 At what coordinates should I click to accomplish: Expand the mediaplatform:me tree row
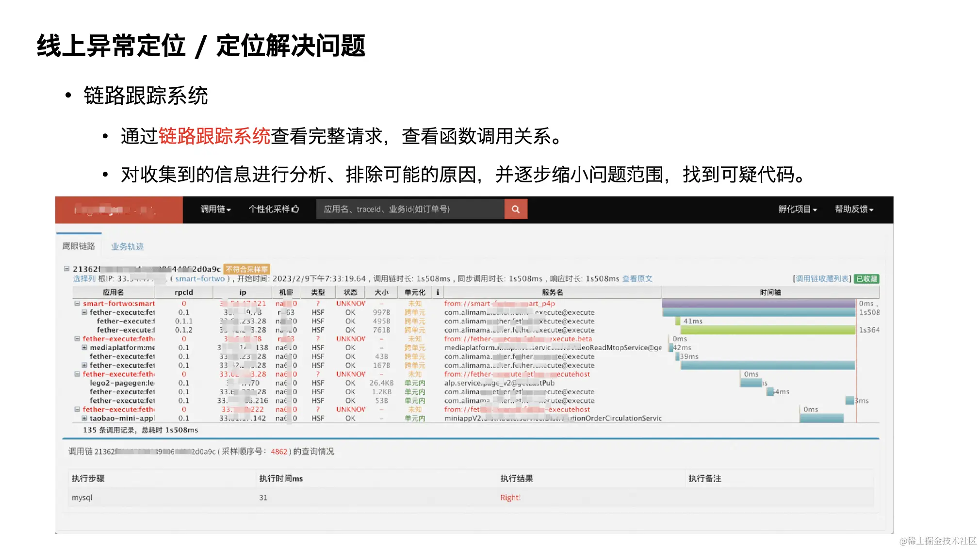coord(84,348)
